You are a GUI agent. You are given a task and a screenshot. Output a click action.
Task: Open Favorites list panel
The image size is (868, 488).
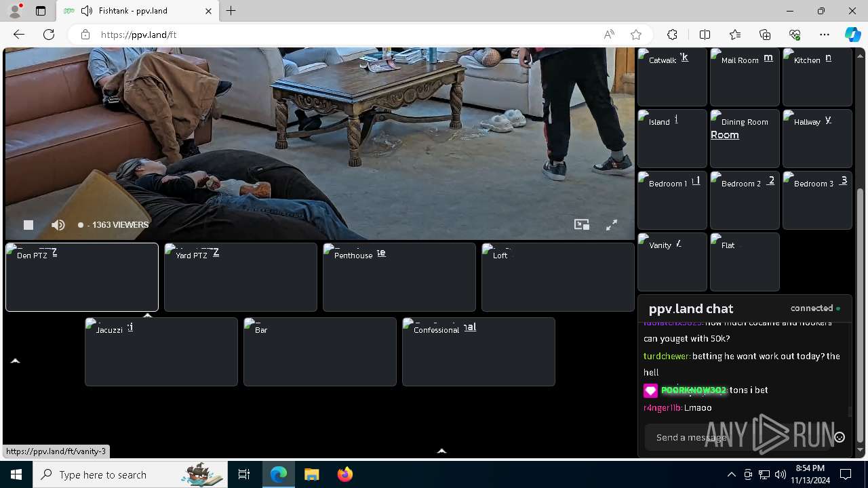pos(735,35)
